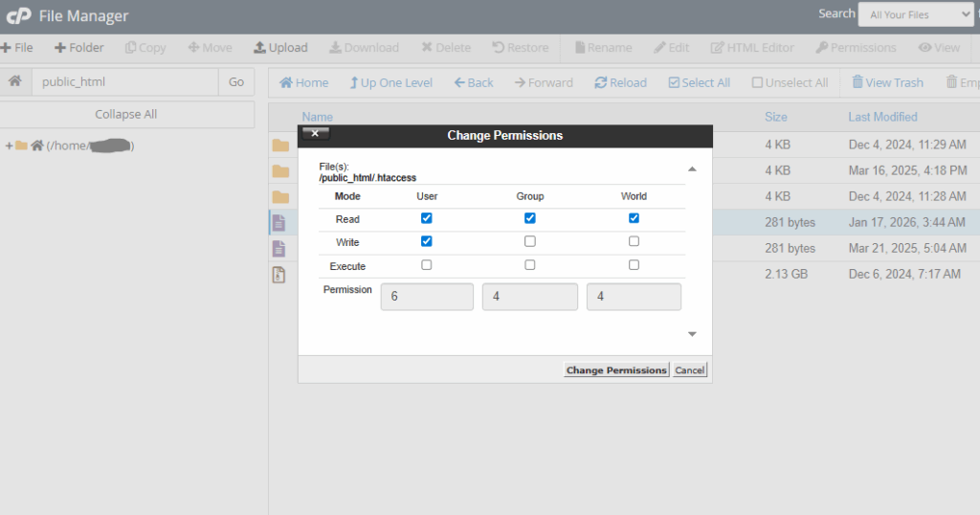The image size is (980, 515).
Task: Click the Back navigation button
Action: point(474,83)
